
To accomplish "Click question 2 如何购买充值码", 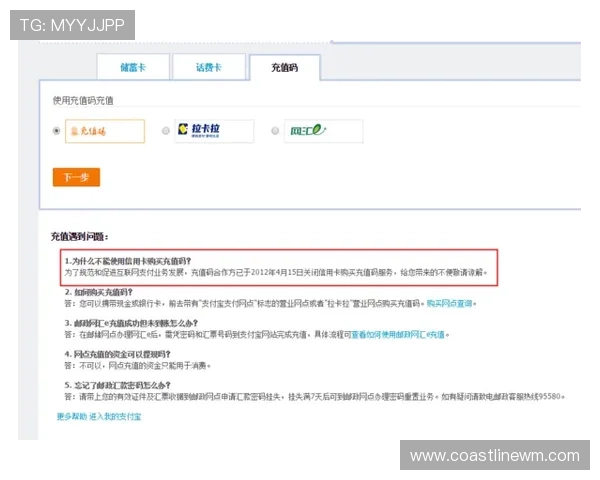I will coord(98,292).
